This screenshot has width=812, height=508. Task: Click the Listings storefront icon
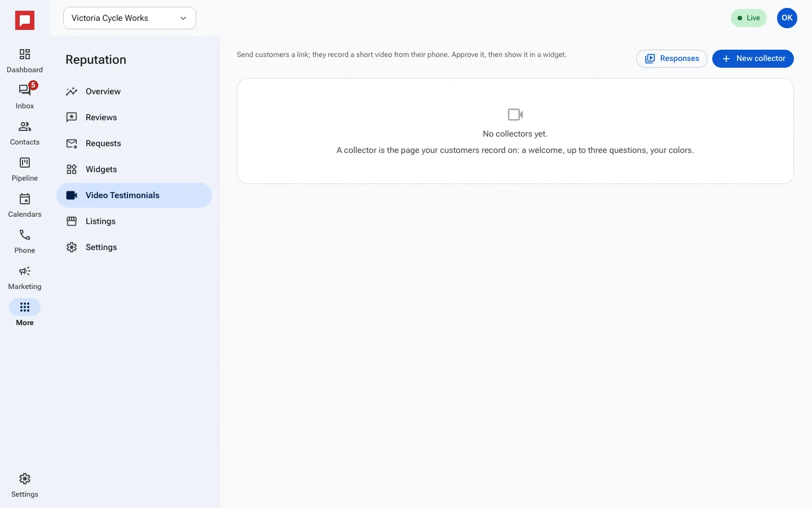click(72, 221)
